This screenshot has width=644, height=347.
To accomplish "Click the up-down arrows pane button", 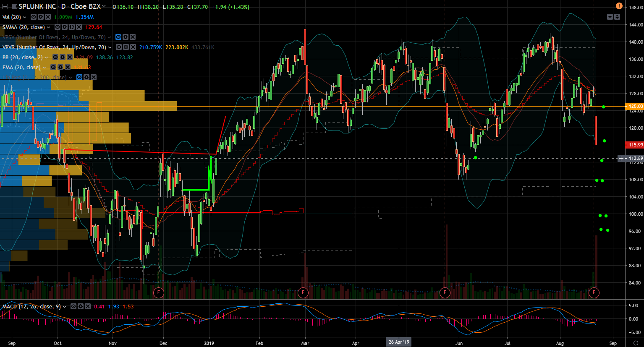I will tap(617, 17).
